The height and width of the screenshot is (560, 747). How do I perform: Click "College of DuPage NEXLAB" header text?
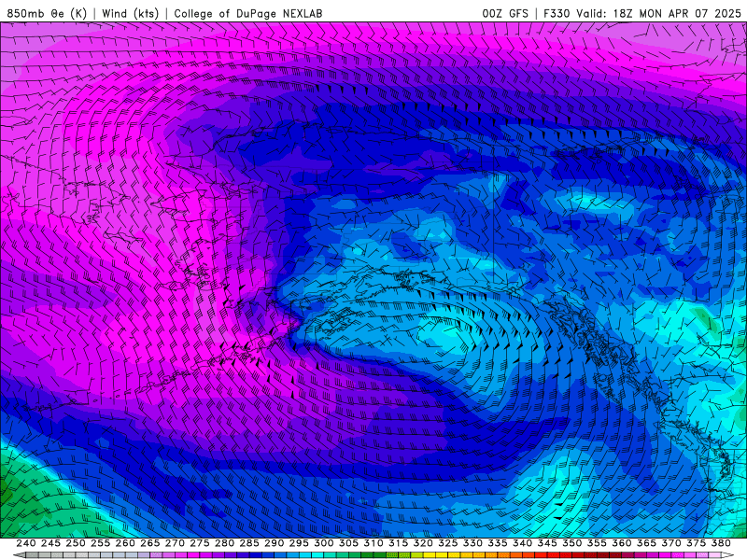coord(247,13)
